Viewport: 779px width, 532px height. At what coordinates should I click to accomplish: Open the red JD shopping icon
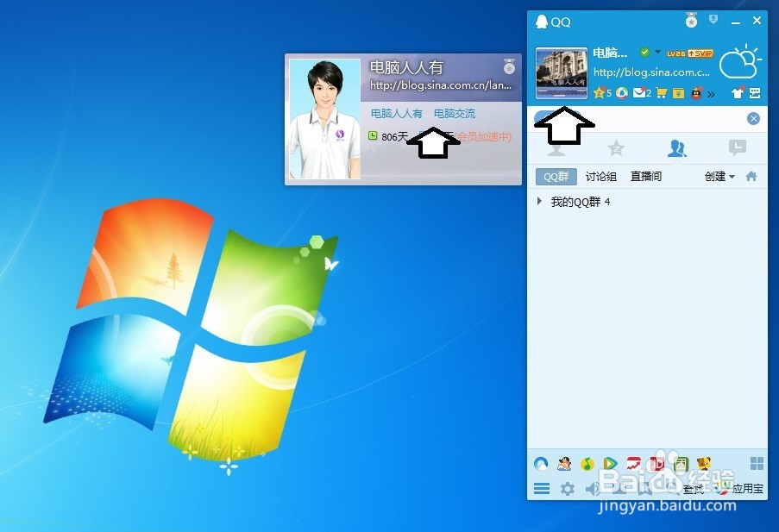point(657,464)
